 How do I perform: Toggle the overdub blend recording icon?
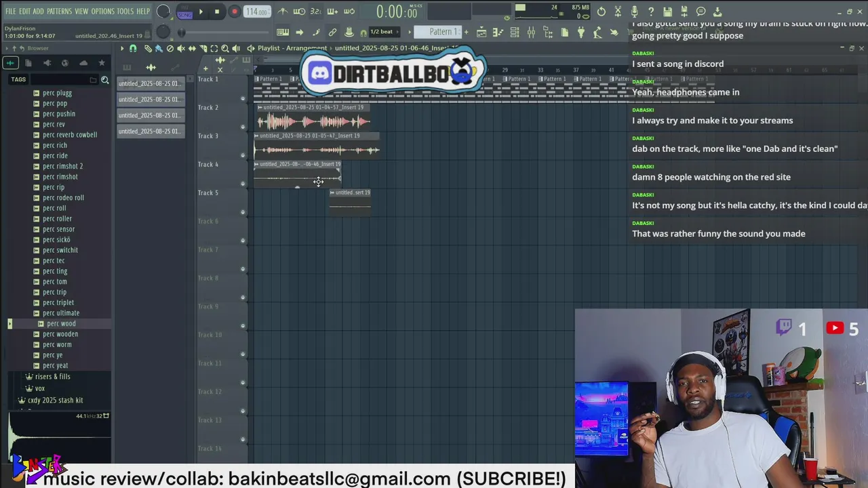pyautogui.click(x=333, y=12)
